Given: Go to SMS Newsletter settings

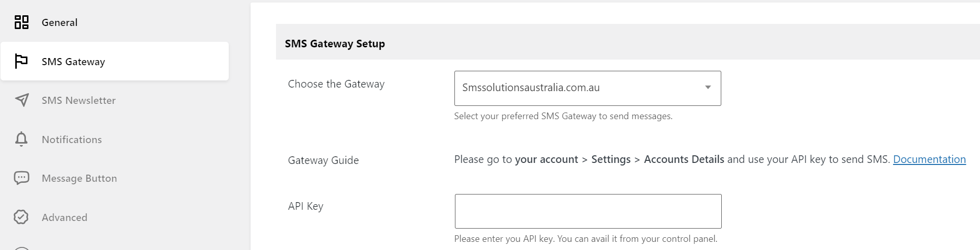Looking at the screenshot, I should click(79, 100).
